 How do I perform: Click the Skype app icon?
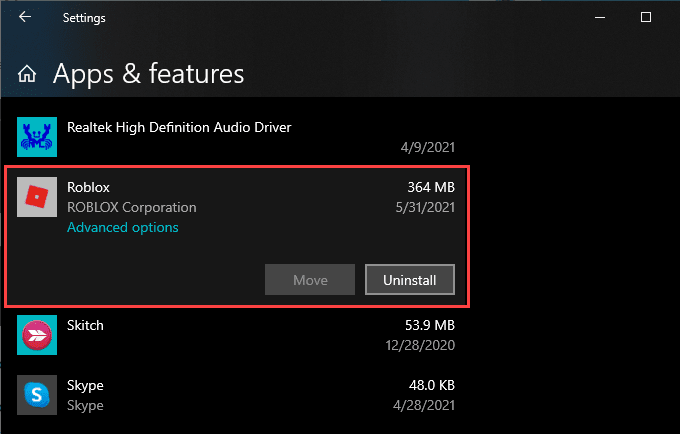coord(38,395)
